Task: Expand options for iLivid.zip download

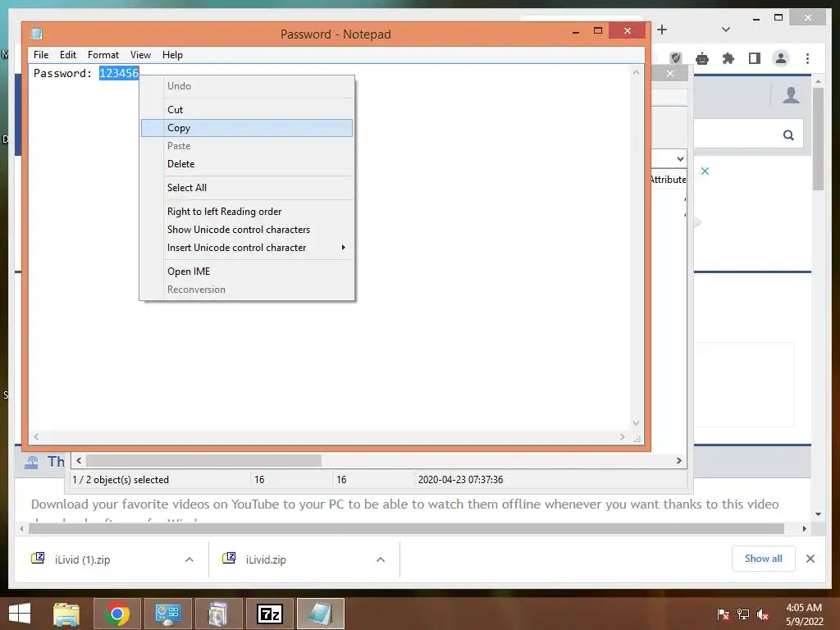Action: (381, 559)
